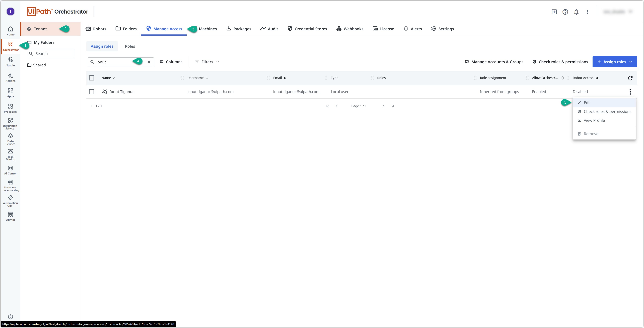The height and width of the screenshot is (328, 644).
Task: Click Check roles & permissions toolbar button
Action: [x=560, y=62]
